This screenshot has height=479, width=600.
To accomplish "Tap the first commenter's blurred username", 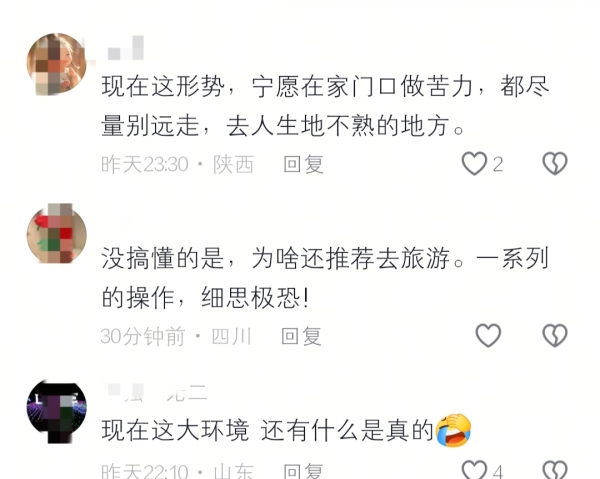I will click(126, 48).
